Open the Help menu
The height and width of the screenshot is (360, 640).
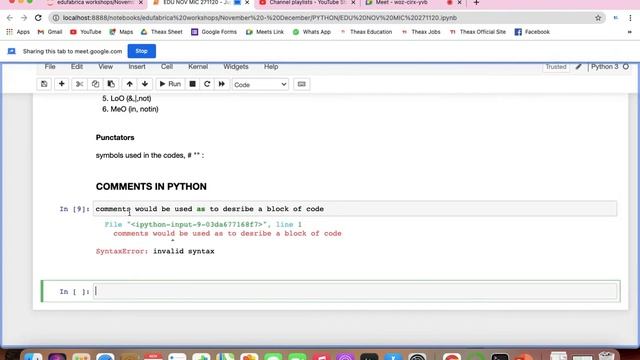271,67
